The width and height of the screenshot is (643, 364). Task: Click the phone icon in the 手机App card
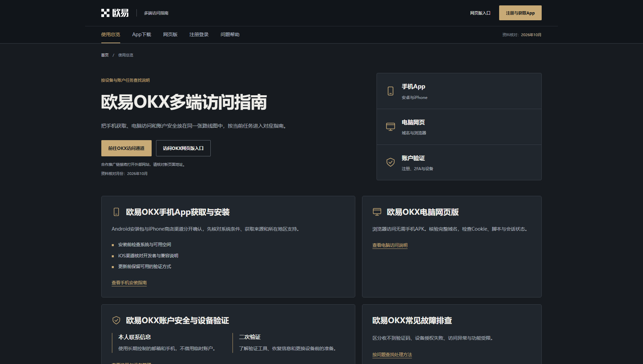(390, 91)
